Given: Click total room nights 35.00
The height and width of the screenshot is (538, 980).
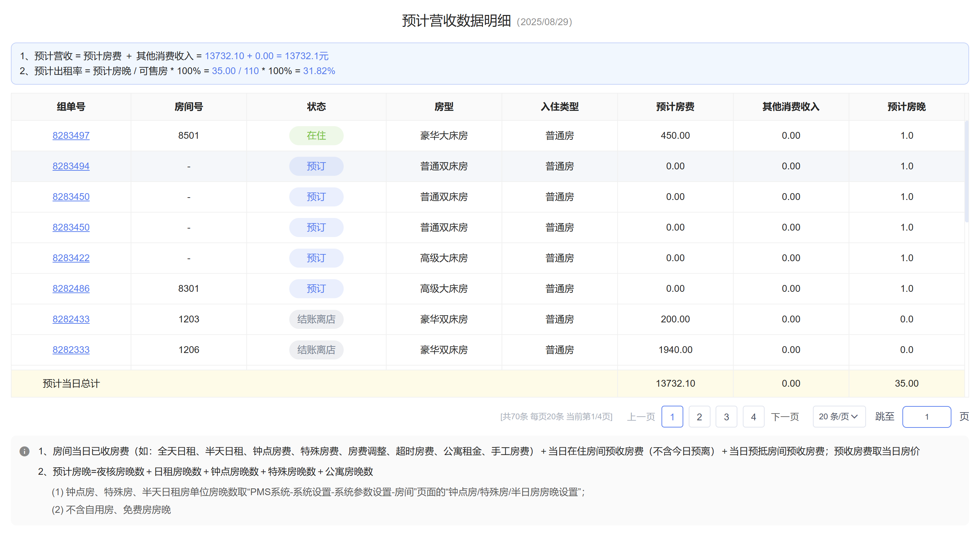Looking at the screenshot, I should [x=906, y=383].
